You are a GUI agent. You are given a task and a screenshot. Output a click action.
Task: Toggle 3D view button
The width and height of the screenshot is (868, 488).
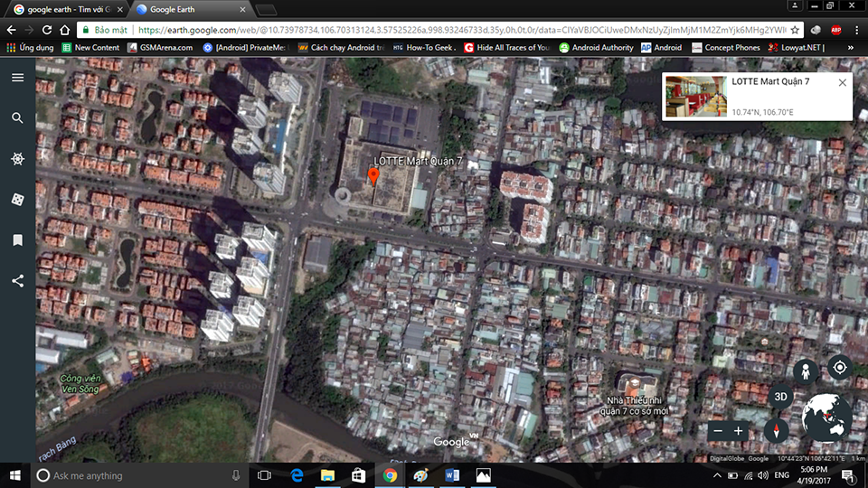(x=780, y=397)
